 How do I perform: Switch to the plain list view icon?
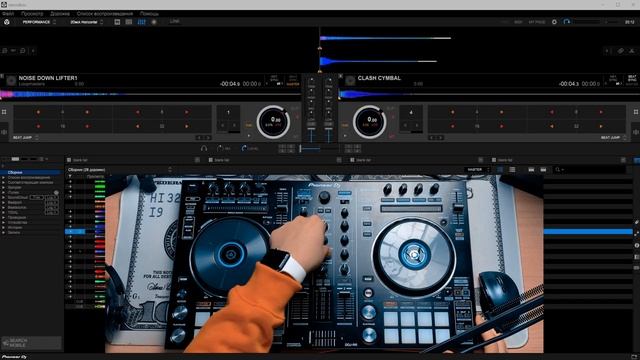coord(512,169)
